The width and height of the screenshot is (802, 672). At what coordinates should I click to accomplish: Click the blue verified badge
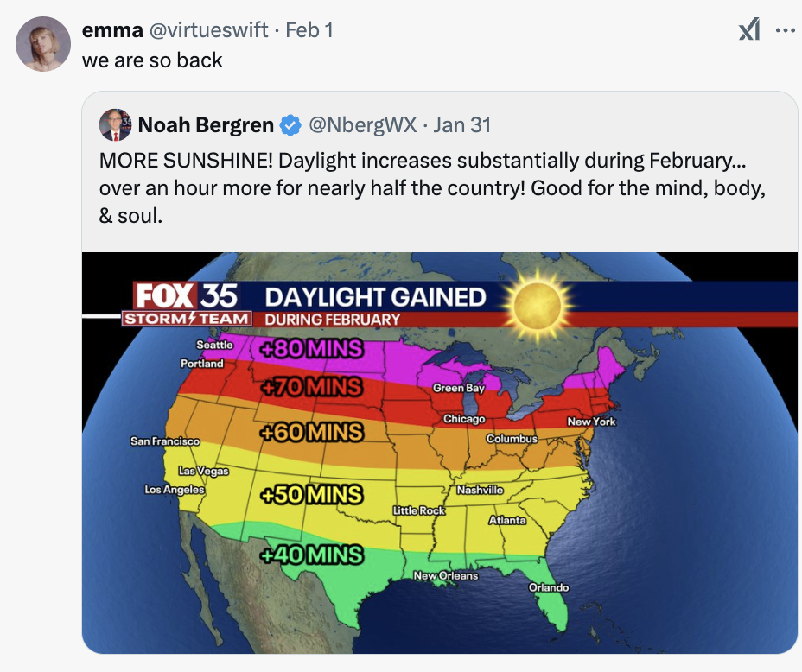pos(290,125)
